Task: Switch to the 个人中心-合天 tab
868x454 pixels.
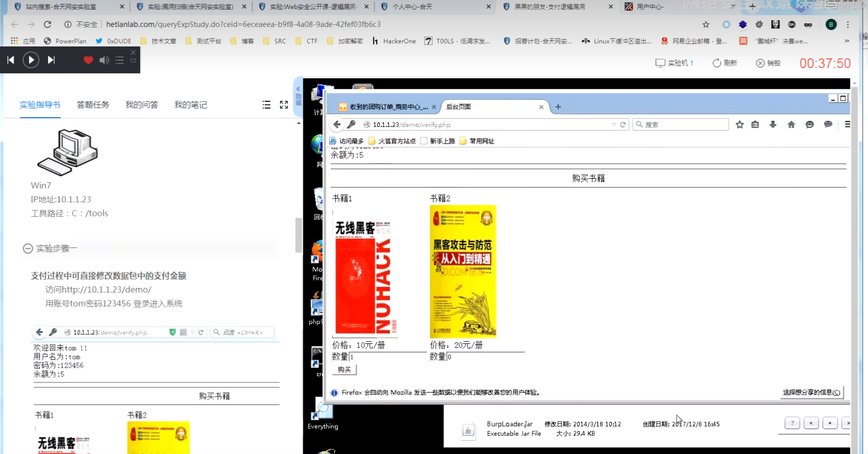Action: [435, 7]
